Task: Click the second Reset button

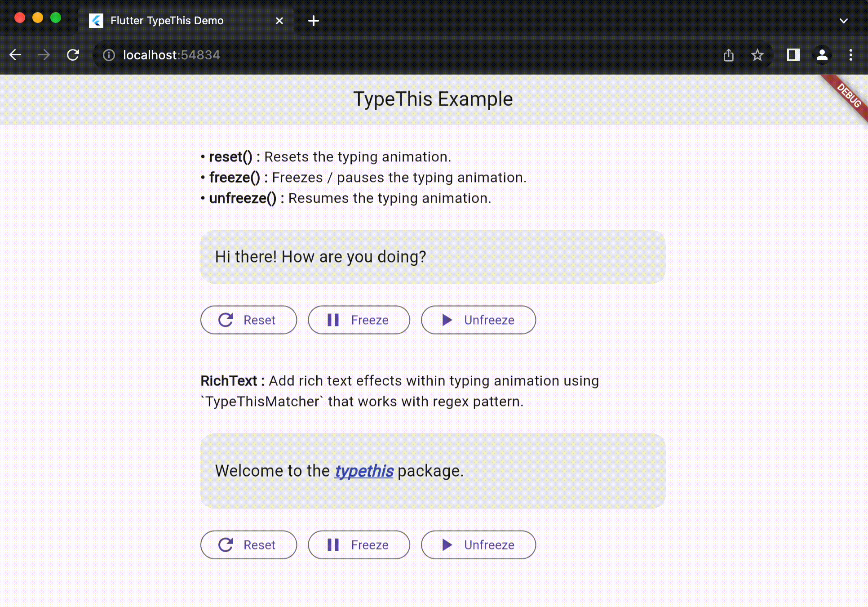Action: click(248, 545)
